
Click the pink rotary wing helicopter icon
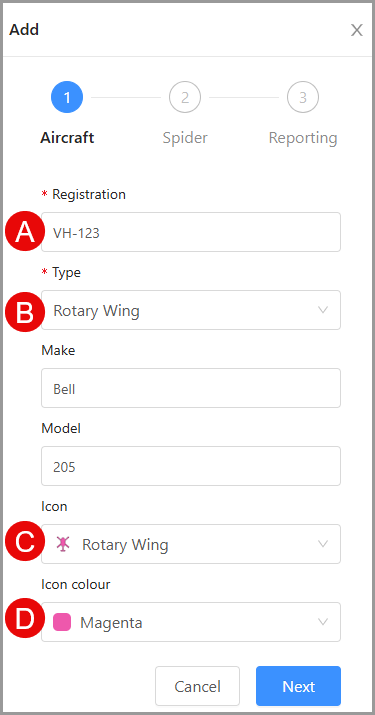62,544
